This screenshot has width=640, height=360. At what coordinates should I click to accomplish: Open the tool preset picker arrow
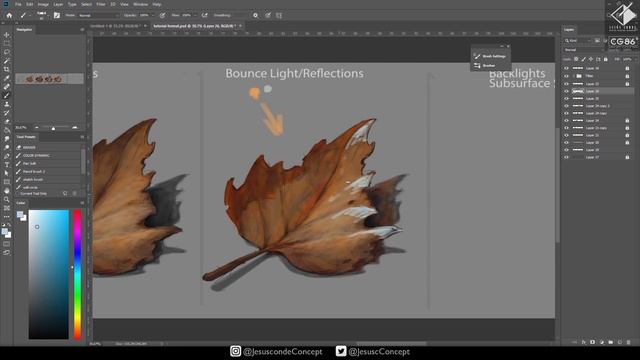coord(30,16)
